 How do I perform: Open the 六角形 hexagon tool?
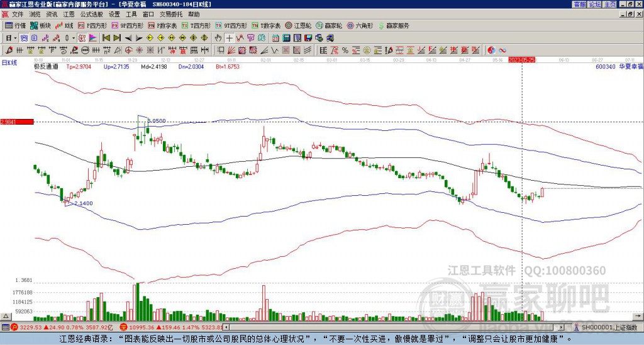click(360, 25)
